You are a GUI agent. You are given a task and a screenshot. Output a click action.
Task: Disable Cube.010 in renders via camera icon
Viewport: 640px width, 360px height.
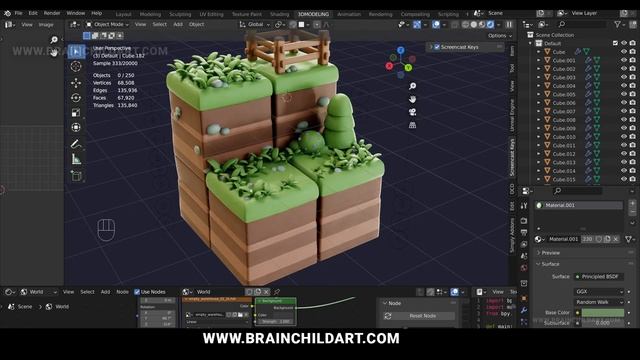click(632, 137)
